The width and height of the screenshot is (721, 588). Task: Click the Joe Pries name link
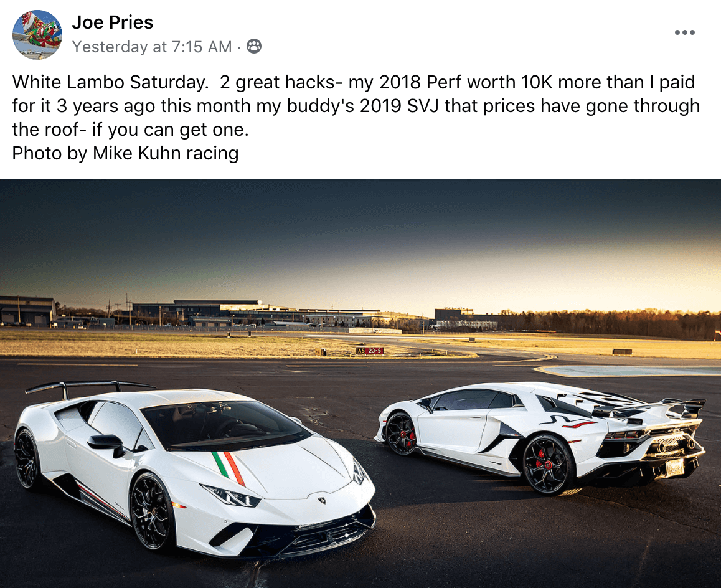[x=113, y=22]
